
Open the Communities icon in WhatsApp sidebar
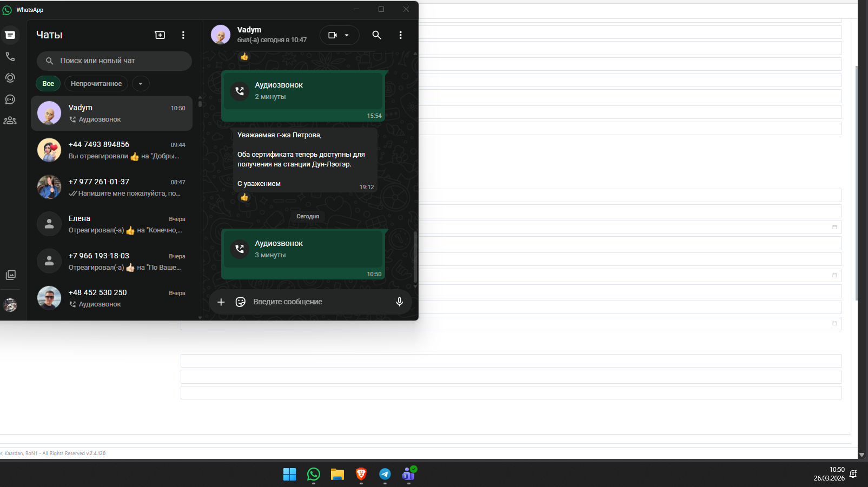point(10,121)
